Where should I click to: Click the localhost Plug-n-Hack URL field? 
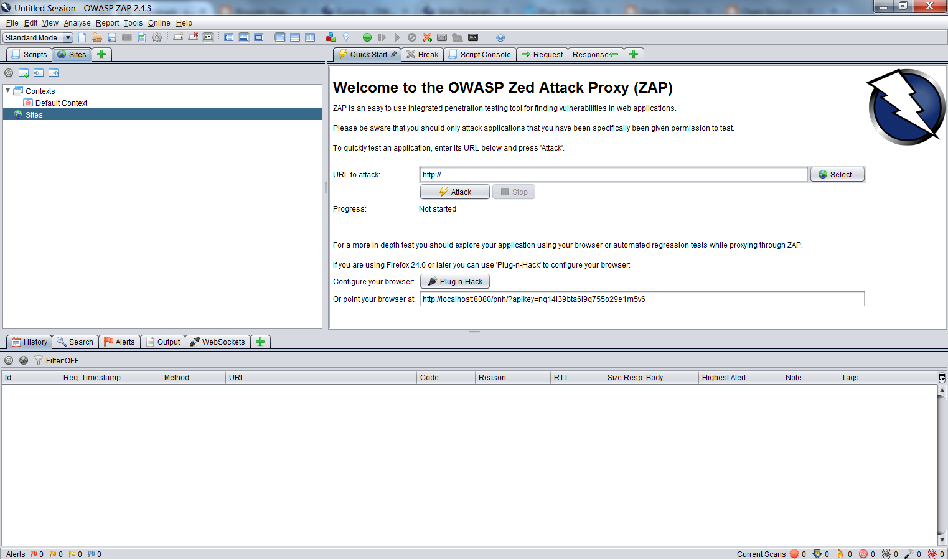point(642,299)
